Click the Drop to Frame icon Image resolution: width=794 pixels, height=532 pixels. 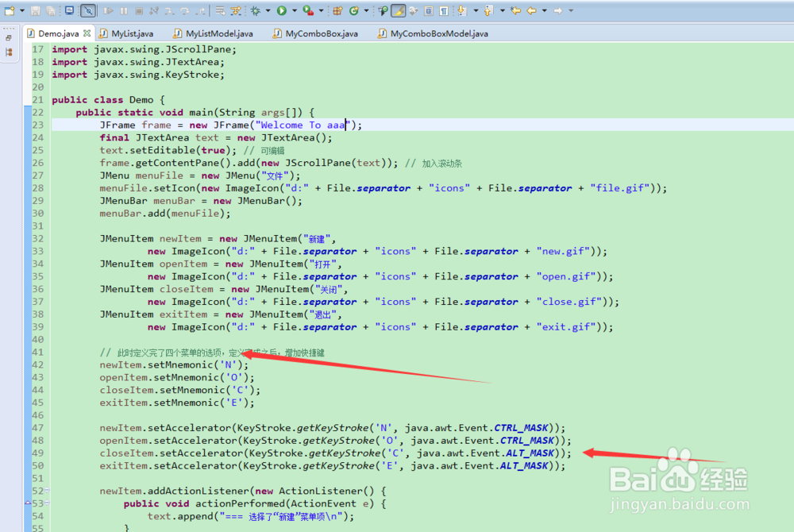tap(220, 10)
